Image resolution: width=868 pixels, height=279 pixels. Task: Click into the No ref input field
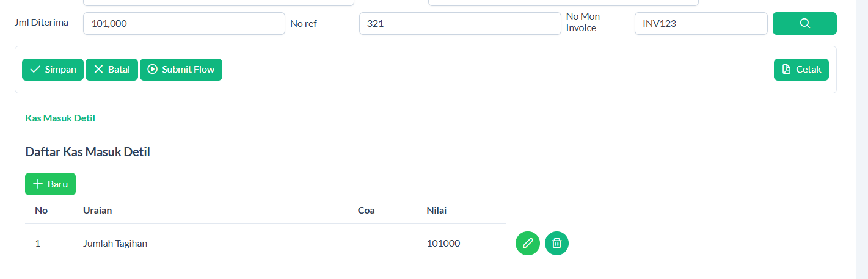[459, 24]
